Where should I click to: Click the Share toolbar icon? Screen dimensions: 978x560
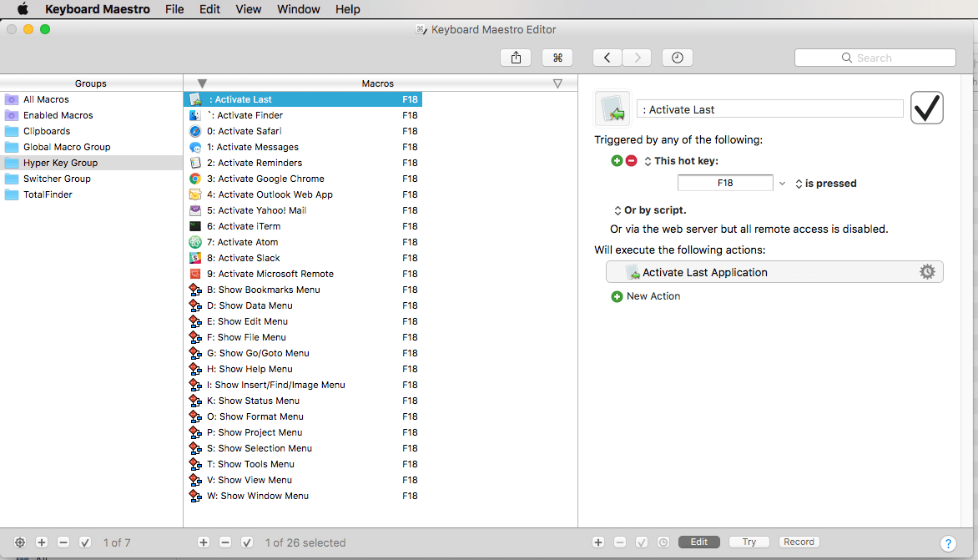(x=516, y=58)
